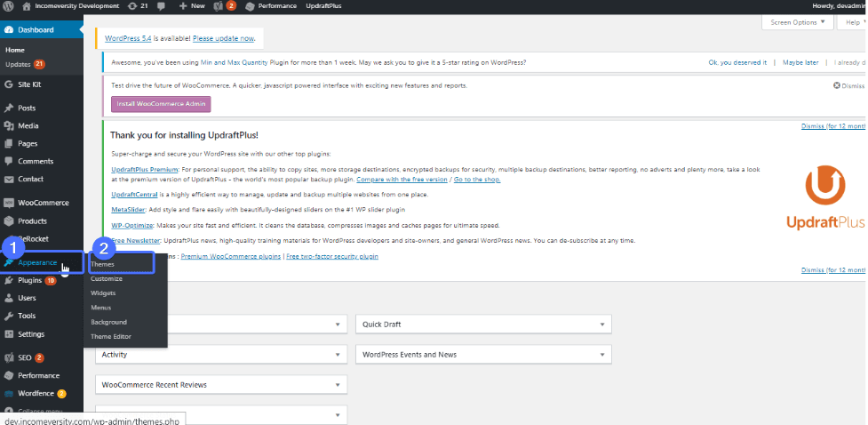Screen dimensions: 868x425
Task: Open the Incomeversity Development site home icon
Action: [x=27, y=6]
